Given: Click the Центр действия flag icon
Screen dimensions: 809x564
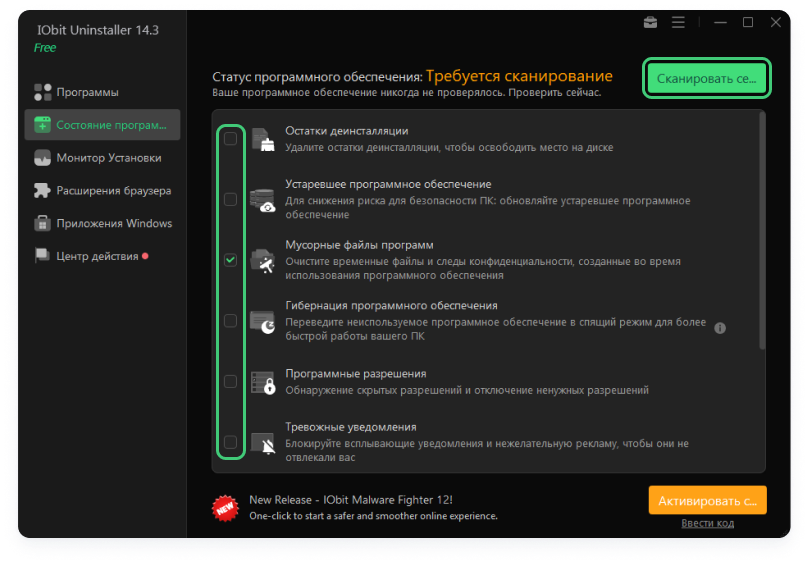Looking at the screenshot, I should (x=42, y=255).
